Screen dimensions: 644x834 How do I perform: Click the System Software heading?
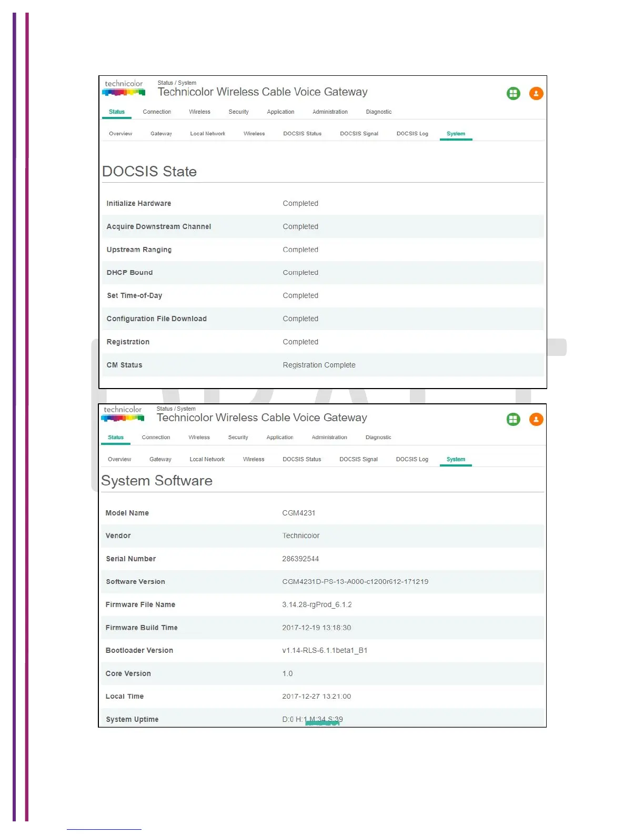(157, 481)
